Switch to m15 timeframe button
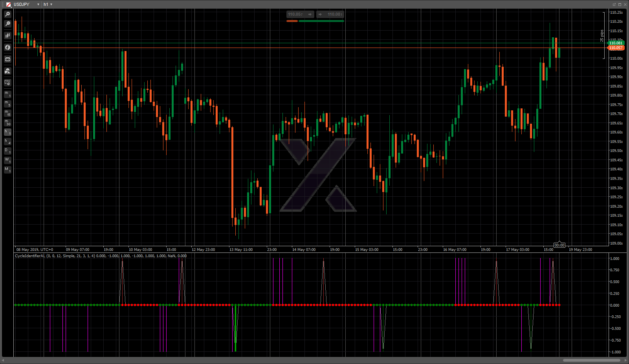629x364 pixels. pos(7,113)
